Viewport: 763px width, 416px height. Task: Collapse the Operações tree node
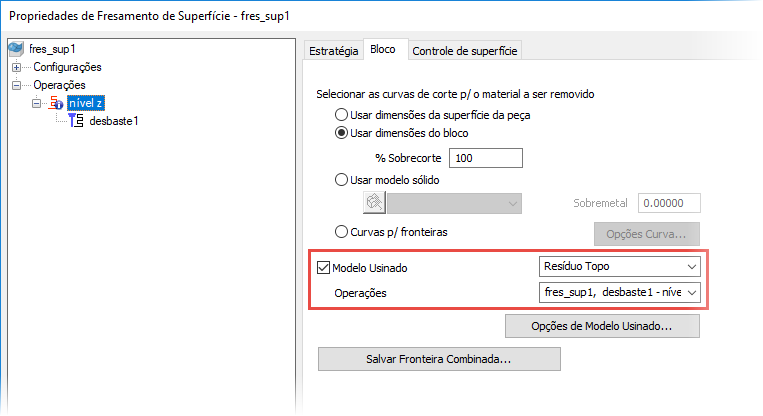click(16, 86)
